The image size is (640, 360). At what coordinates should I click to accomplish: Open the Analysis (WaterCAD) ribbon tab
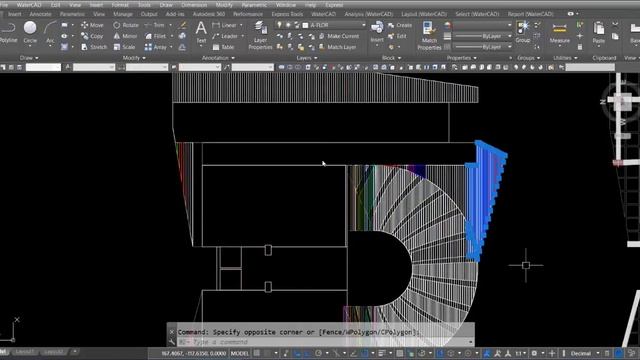tap(369, 14)
